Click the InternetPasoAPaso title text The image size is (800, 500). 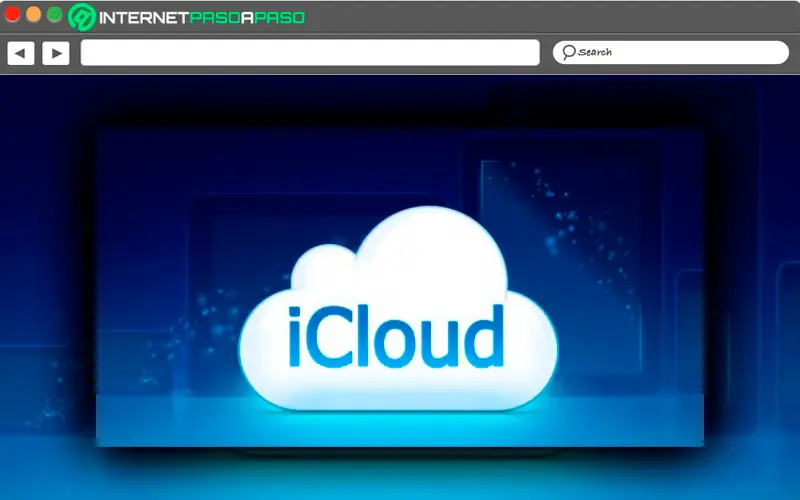click(202, 18)
